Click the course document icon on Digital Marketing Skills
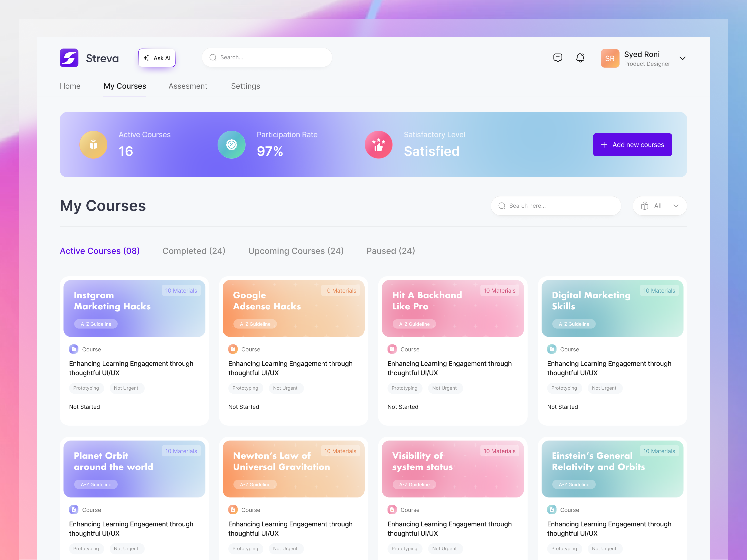The height and width of the screenshot is (560, 747). click(552, 349)
